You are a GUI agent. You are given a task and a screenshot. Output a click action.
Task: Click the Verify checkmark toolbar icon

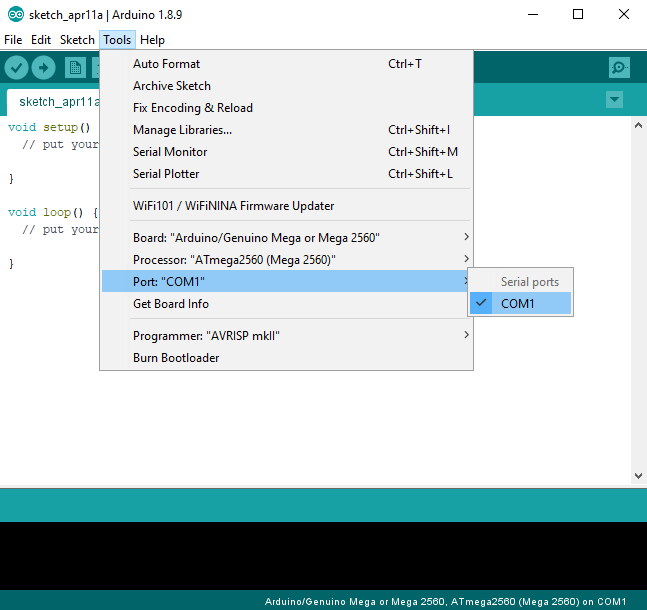point(16,67)
